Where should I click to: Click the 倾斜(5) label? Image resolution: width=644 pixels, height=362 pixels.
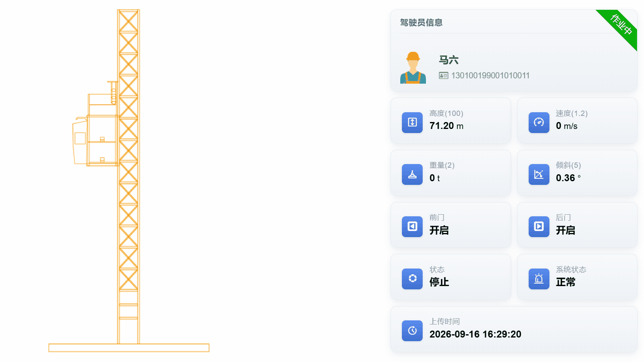click(569, 165)
